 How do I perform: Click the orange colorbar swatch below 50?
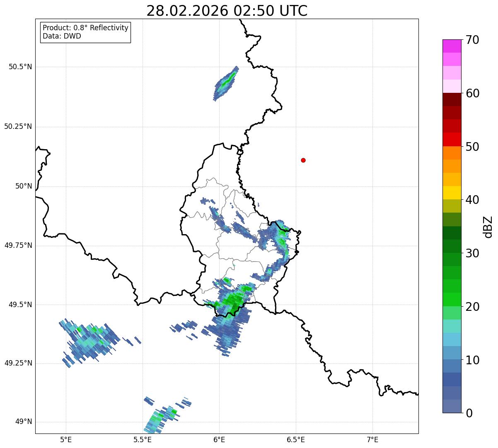452,153
